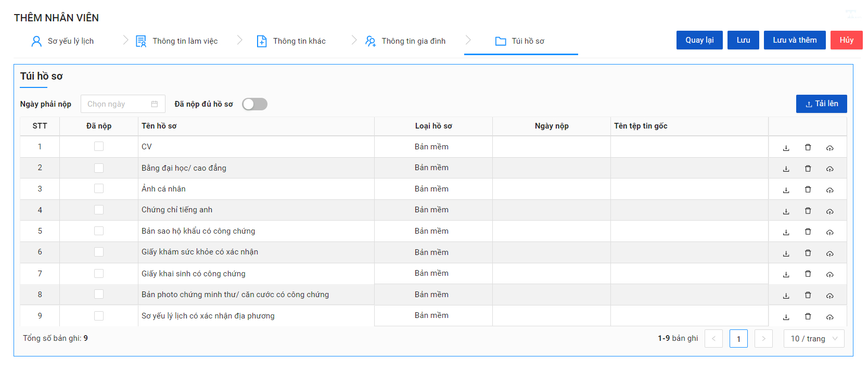Viewport: 868px width, 370px height.
Task: Toggle the Đã nộp đủ hồ sơ switch
Action: 254,104
